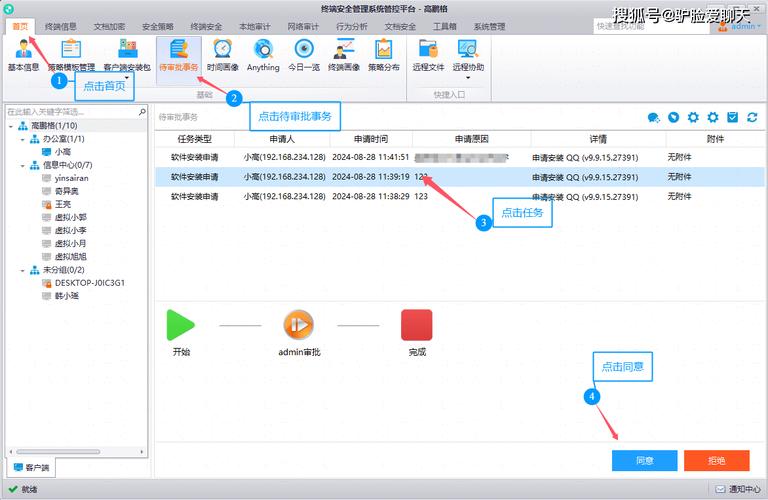Click the tree panel horizontal scrollbar
The image size is (768, 500).
(x=58, y=452)
